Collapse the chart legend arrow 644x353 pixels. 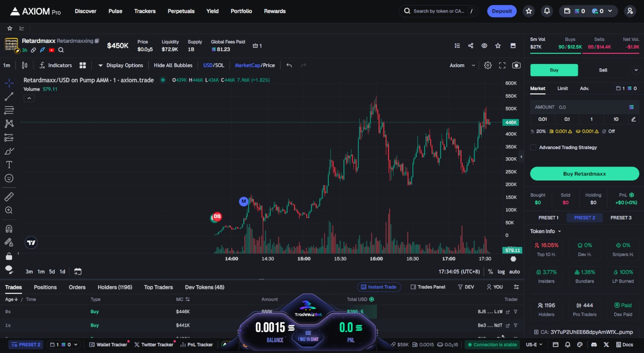coord(29,98)
